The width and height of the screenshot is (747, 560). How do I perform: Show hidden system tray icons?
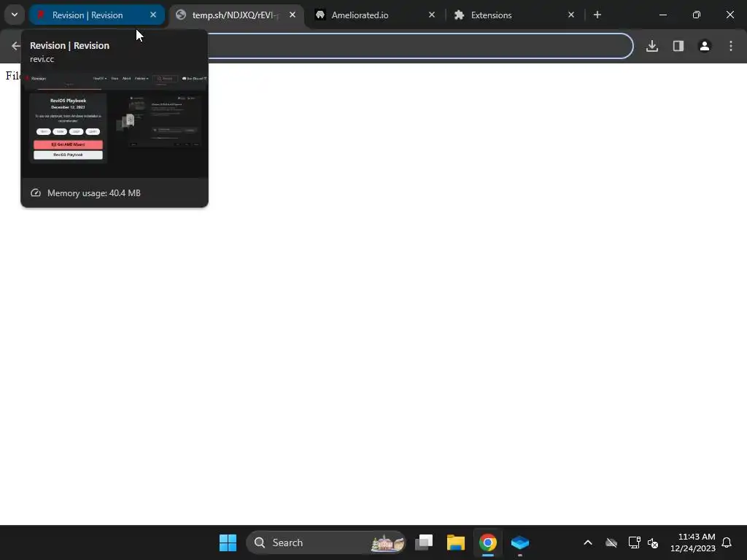(x=588, y=542)
